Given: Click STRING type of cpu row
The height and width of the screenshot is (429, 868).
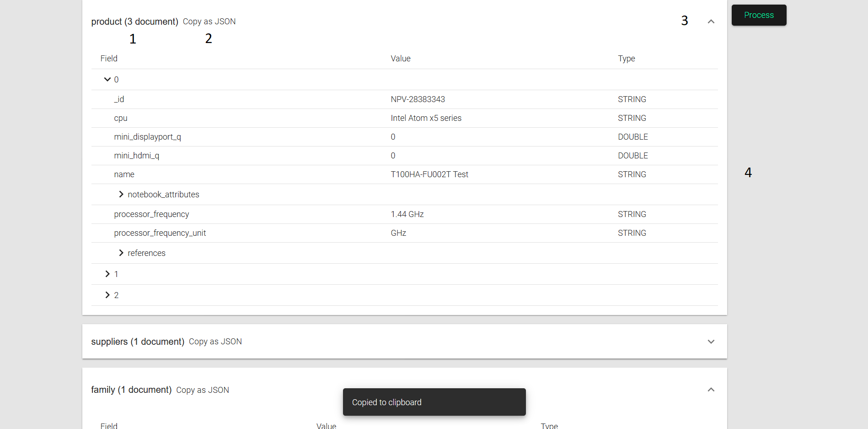Looking at the screenshot, I should tap(632, 118).
